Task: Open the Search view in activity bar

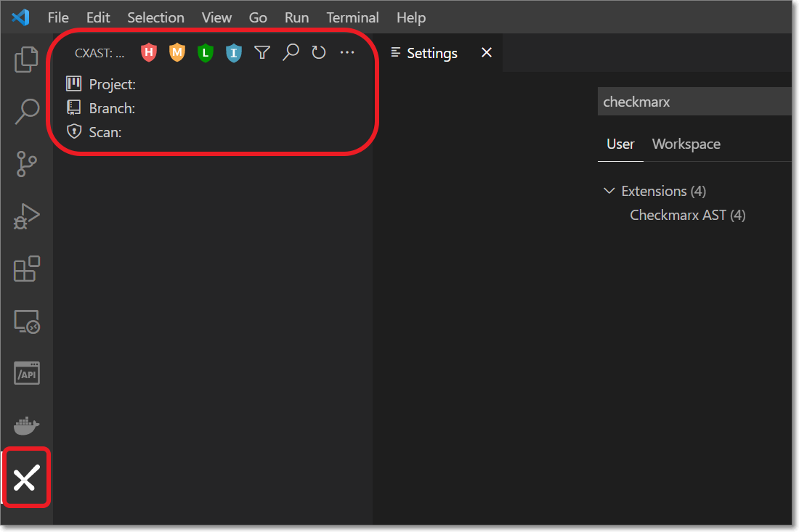Action: [x=26, y=112]
